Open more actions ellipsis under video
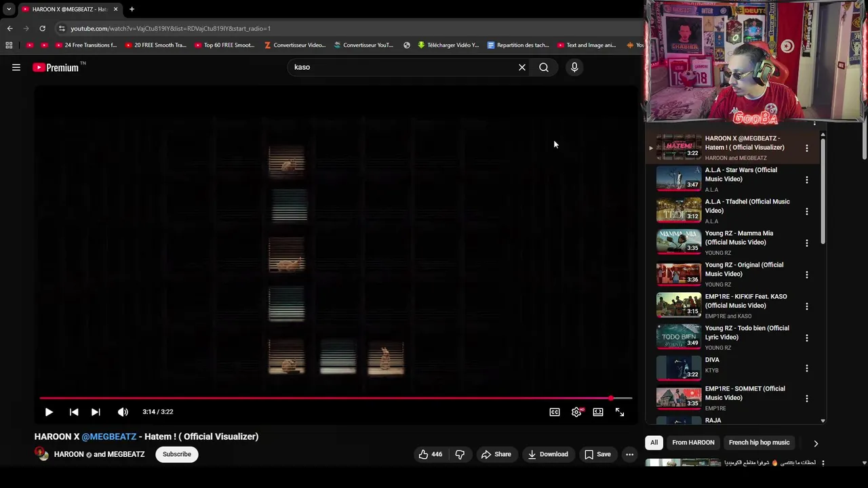Screen dimensions: 868x488 tap(629, 454)
